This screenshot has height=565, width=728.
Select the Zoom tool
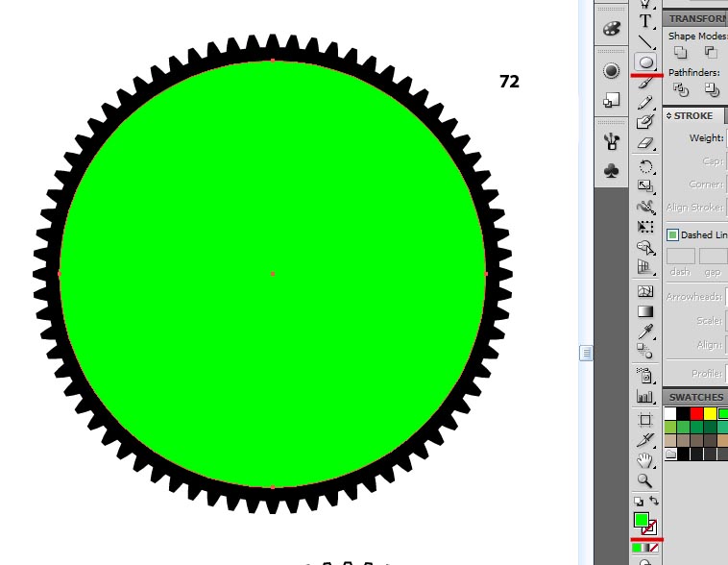click(x=644, y=480)
